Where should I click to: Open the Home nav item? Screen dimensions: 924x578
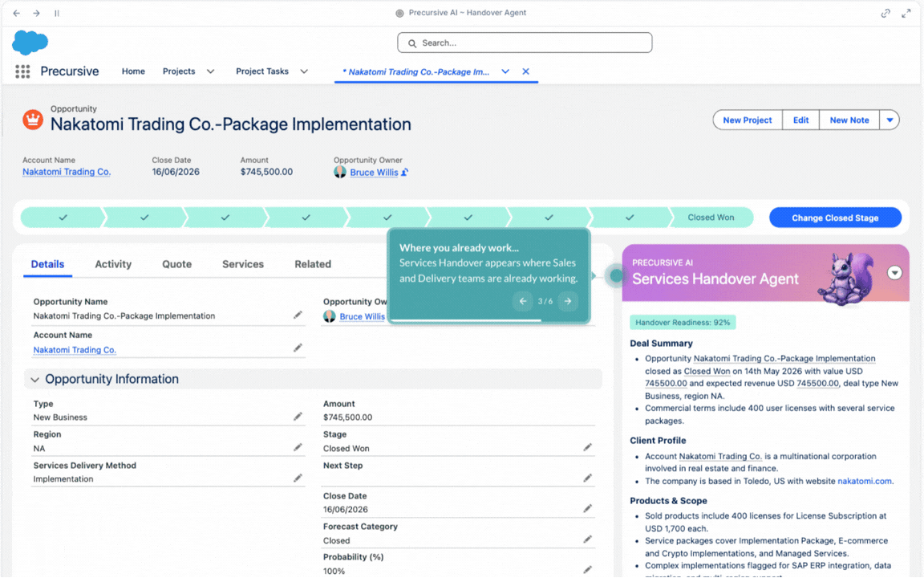(133, 71)
